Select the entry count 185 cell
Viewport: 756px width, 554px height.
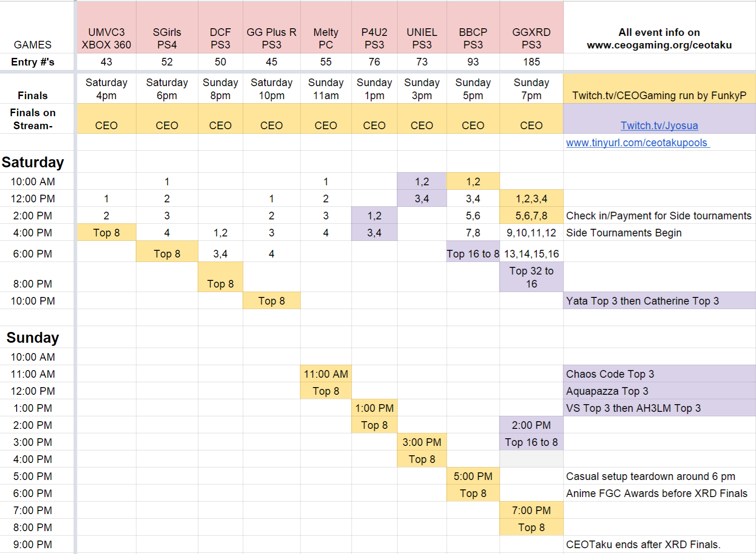tap(531, 62)
